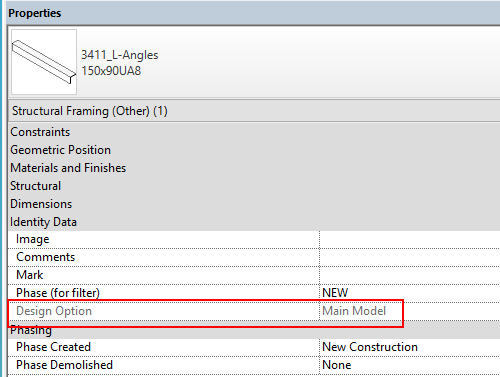The image size is (500, 377).
Task: Open the Phase Created value New Construction
Action: [410, 347]
